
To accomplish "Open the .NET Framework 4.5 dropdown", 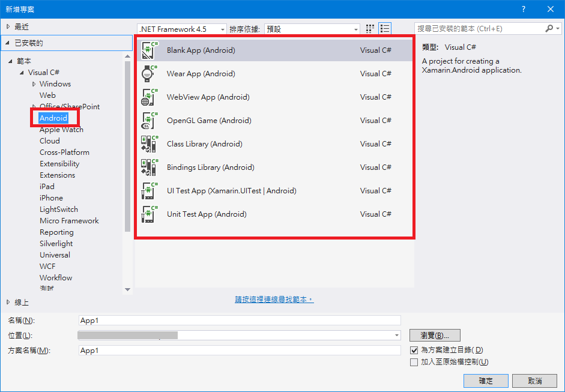I will 182,29.
